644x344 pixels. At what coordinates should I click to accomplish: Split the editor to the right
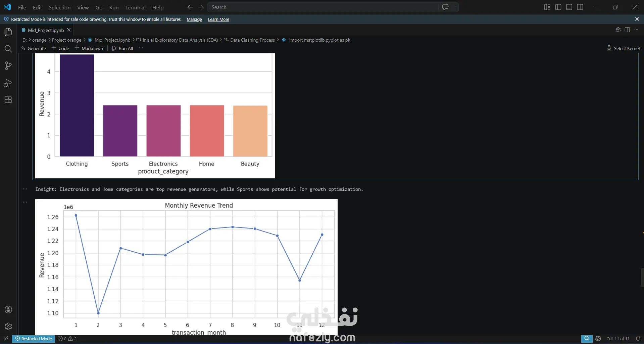point(627,30)
